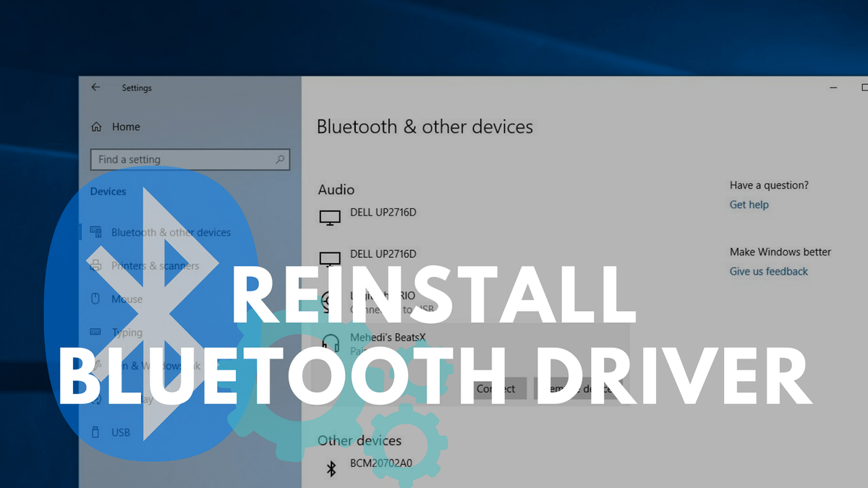868x488 pixels.
Task: Click the Home icon in the sidebar
Action: pyautogui.click(x=98, y=127)
